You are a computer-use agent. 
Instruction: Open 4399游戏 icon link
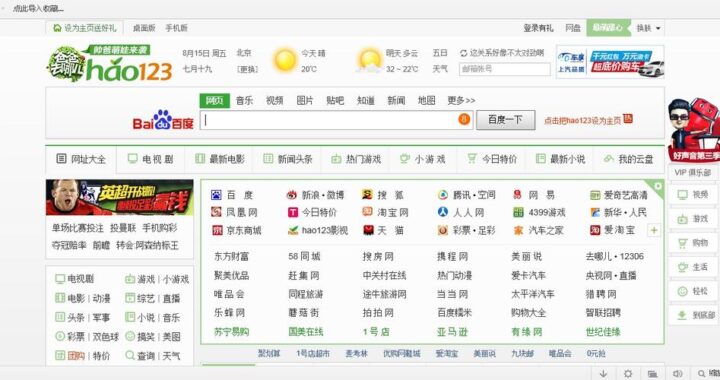[x=518, y=212]
